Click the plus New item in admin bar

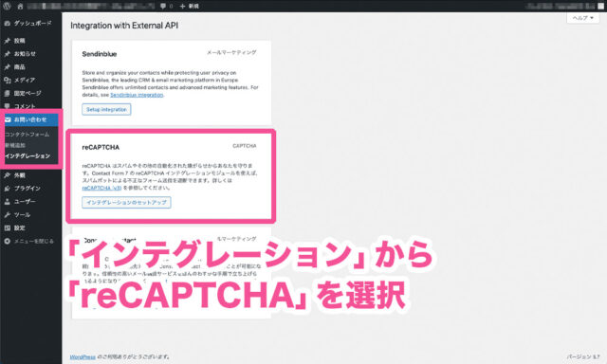pos(190,7)
